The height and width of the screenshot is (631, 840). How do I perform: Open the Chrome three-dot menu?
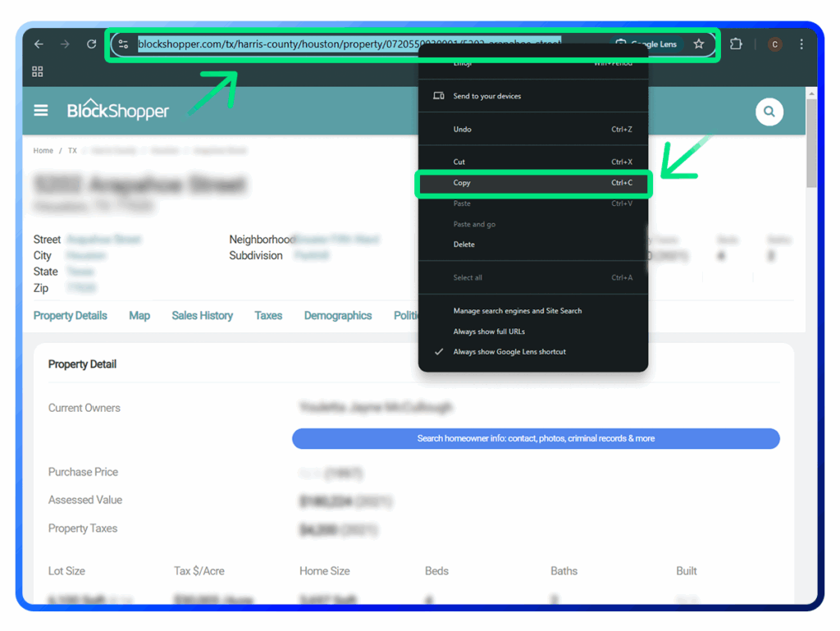point(801,44)
